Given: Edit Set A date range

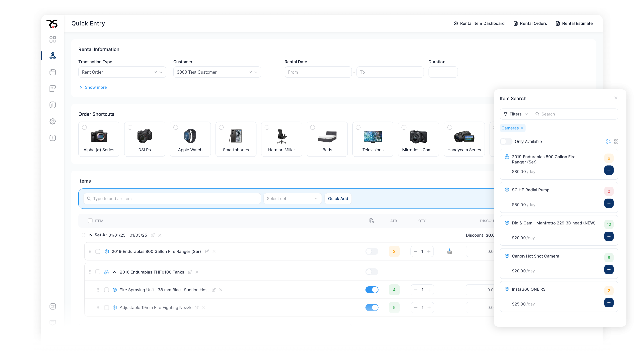Looking at the screenshot, I should click(x=153, y=235).
